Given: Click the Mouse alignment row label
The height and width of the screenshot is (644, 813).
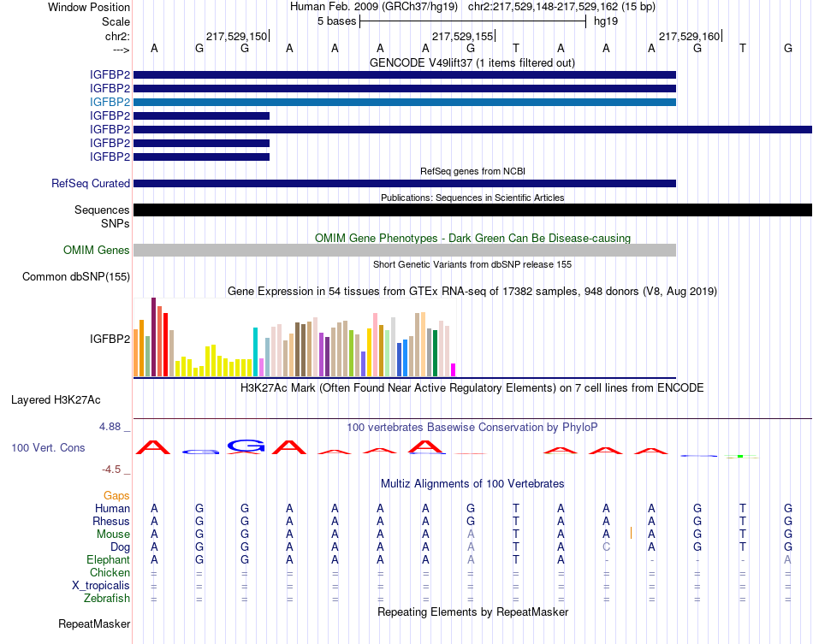Looking at the screenshot, I should pos(113,535).
